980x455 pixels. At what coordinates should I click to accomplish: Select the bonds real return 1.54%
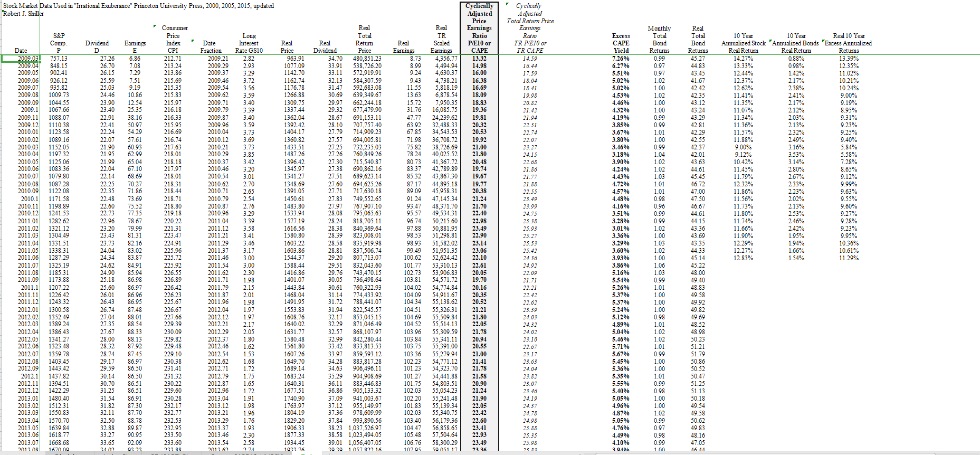[x=796, y=258]
